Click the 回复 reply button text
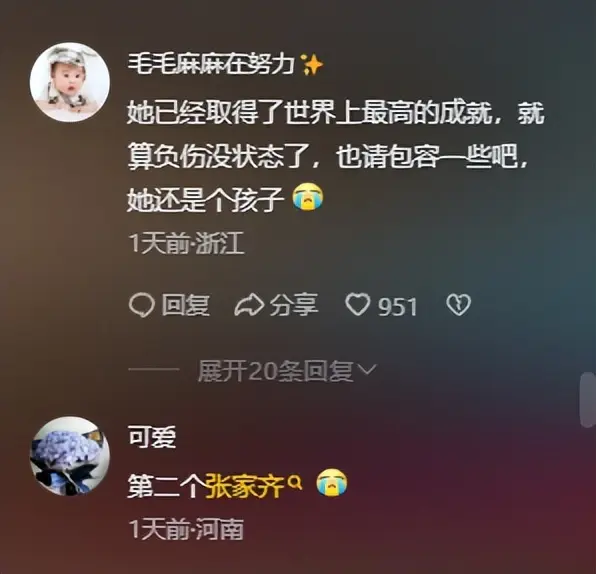The width and height of the screenshot is (596, 574). pos(185,305)
